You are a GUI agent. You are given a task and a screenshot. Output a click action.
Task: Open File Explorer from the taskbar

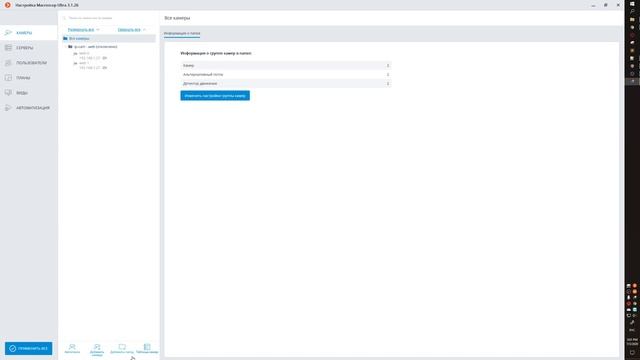(632, 19)
